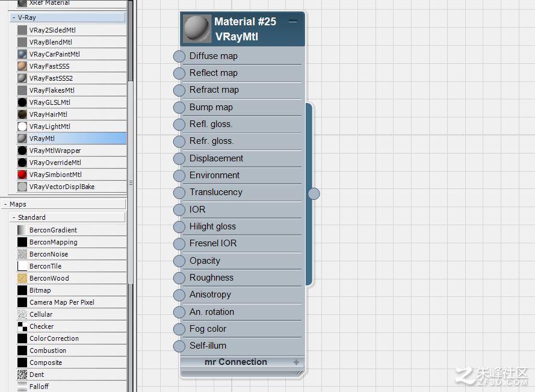
Task: Collapse the Maps category
Action: 5,204
